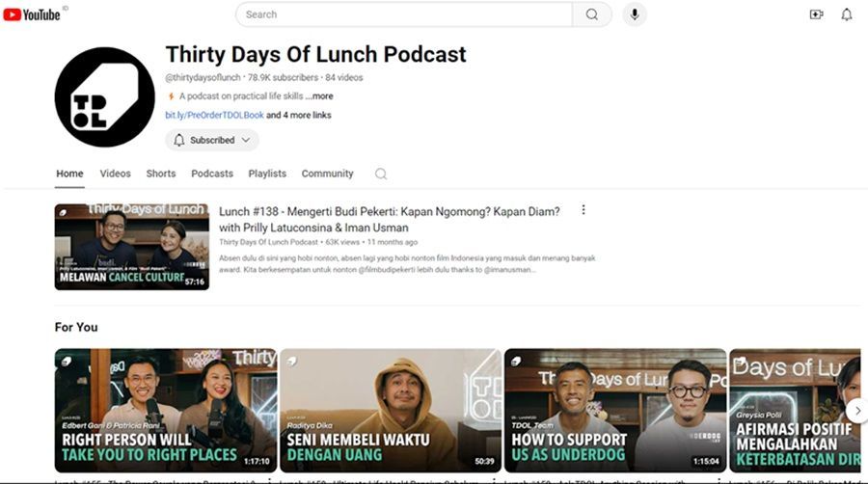The width and height of the screenshot is (868, 484).
Task: Switch to the Videos tab
Action: [x=115, y=174]
